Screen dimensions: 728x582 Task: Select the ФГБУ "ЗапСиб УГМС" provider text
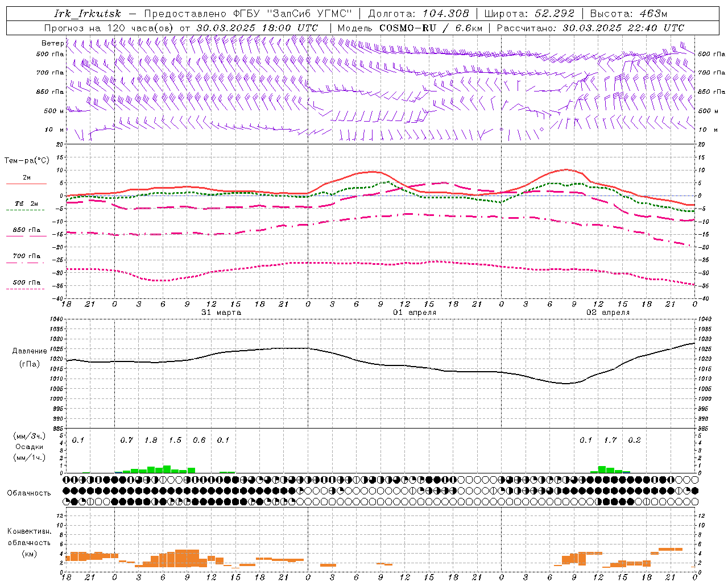pyautogui.click(x=293, y=14)
